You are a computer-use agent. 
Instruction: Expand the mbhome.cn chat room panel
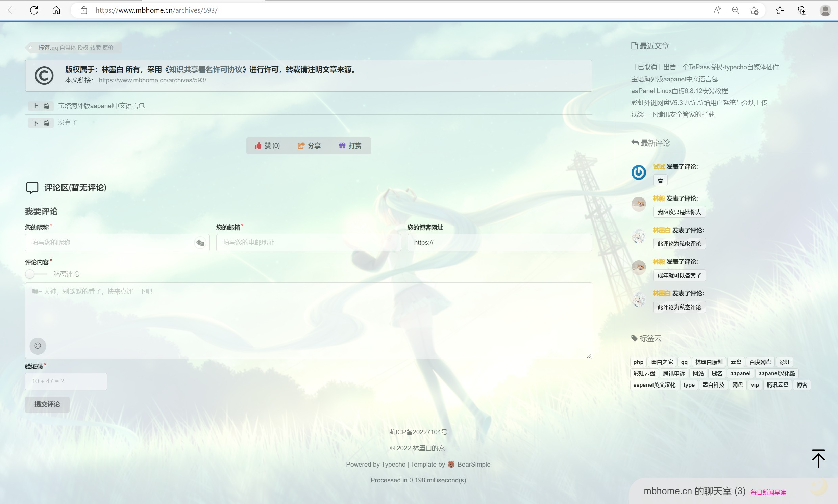click(x=694, y=491)
